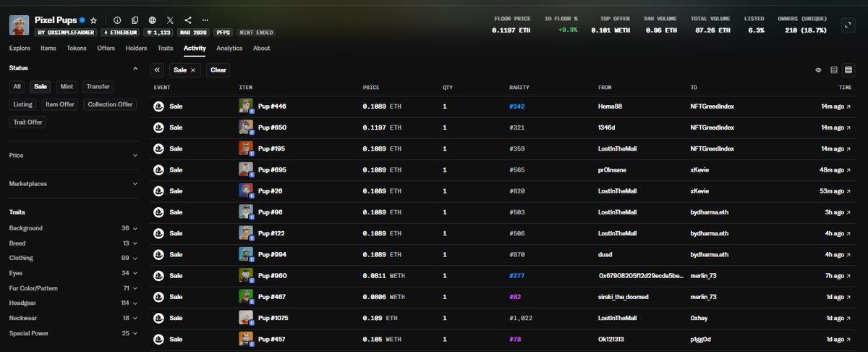Open the Pup #457 thumbnail image

click(x=245, y=340)
